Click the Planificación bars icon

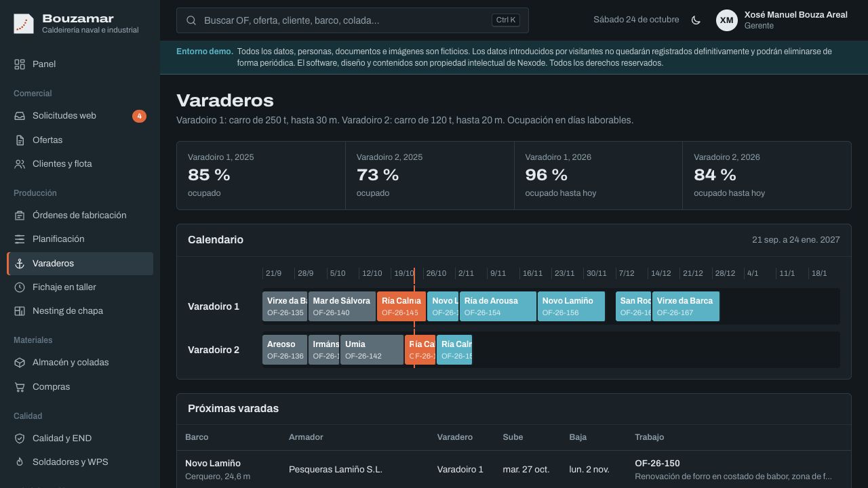click(x=20, y=239)
